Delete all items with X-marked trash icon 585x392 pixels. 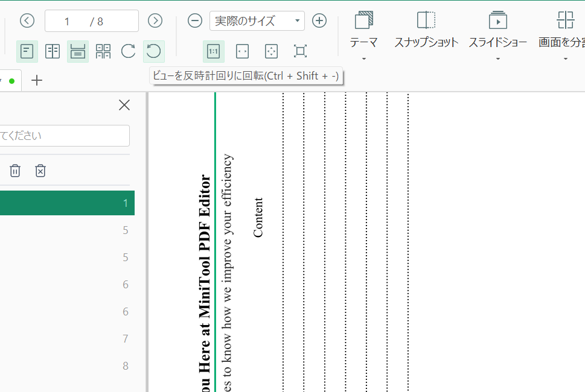click(x=40, y=171)
